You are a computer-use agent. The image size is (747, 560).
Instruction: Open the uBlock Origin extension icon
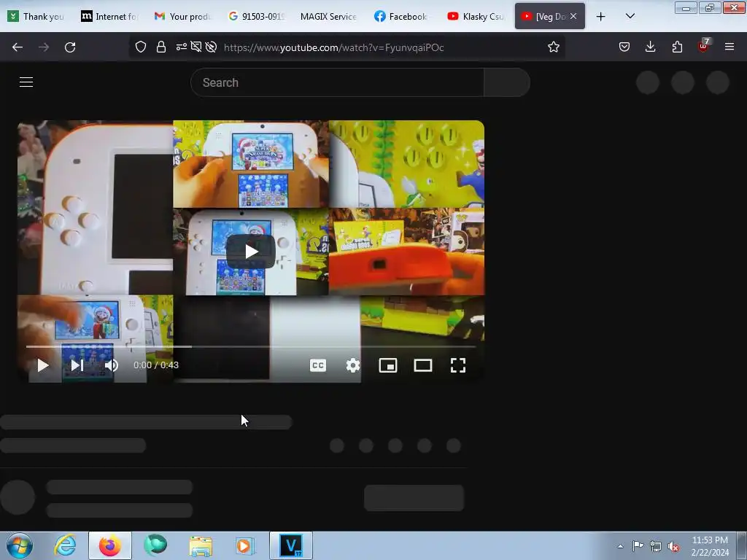click(x=704, y=46)
